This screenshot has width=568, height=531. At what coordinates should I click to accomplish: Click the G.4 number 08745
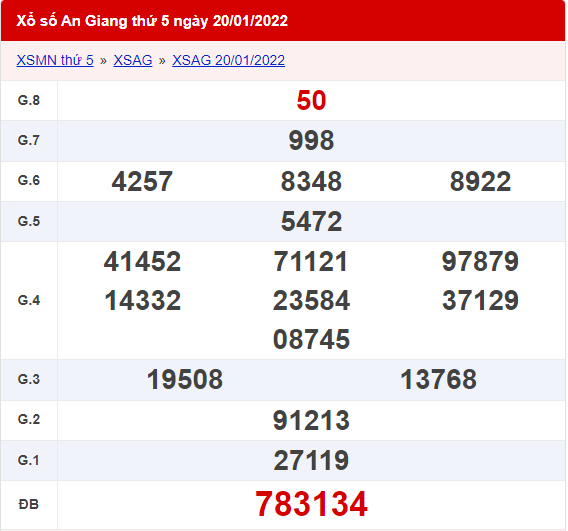click(311, 339)
